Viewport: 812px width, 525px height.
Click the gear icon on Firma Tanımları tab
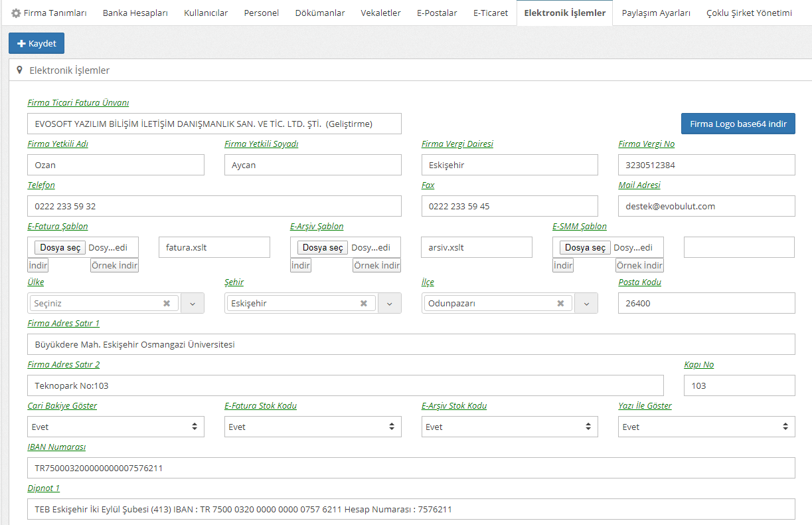coord(16,13)
